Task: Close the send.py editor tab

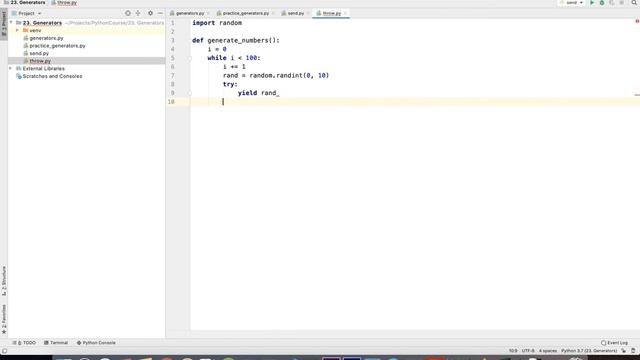Action: pos(308,13)
